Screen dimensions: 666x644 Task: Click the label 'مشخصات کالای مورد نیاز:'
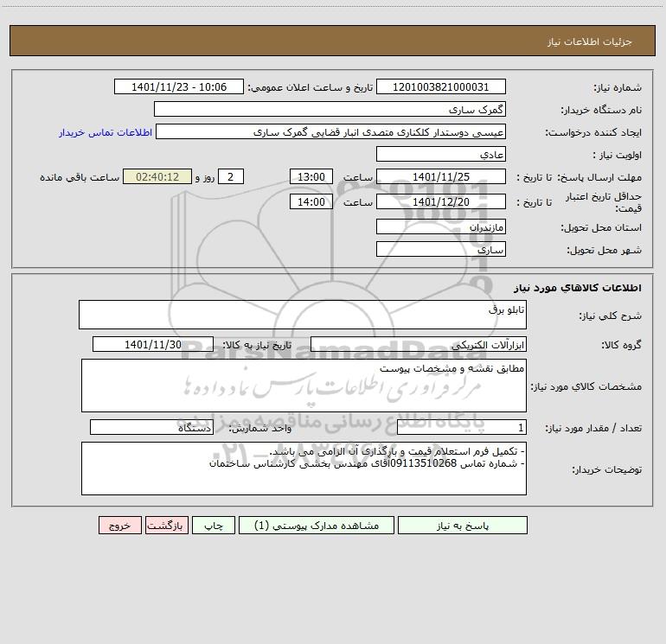click(586, 386)
